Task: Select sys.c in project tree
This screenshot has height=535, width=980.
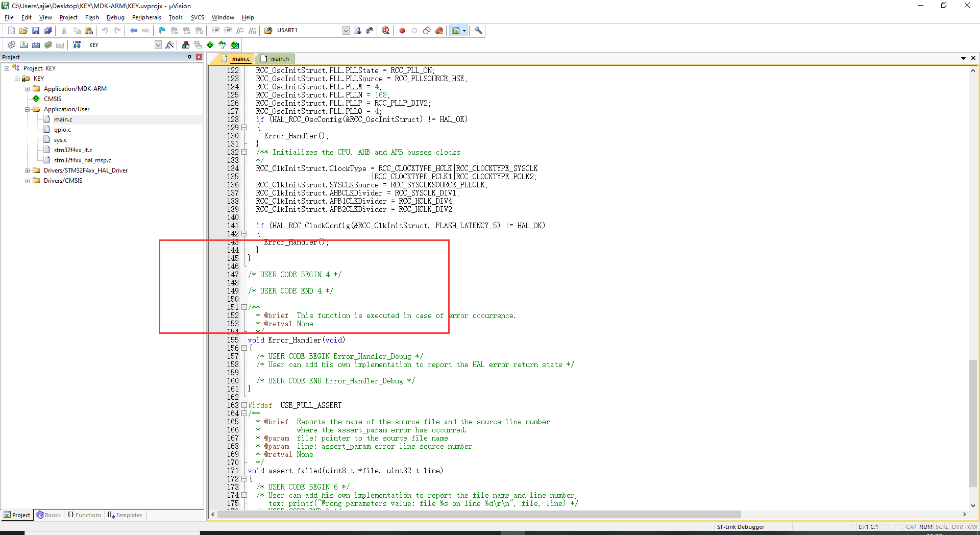Action: [60, 140]
